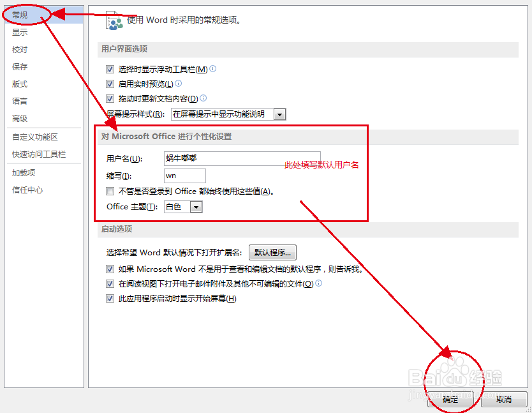
Task: Open the 显示 options category
Action: pyautogui.click(x=20, y=33)
